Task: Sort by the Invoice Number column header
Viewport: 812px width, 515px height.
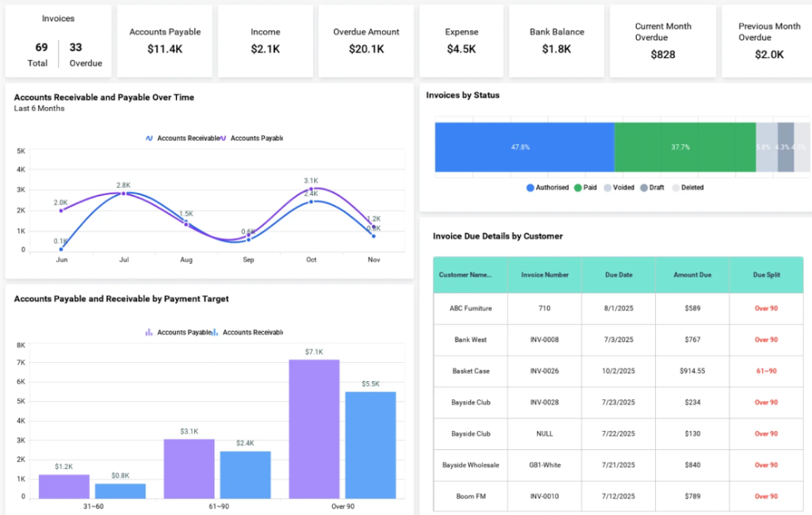Action: [x=545, y=275]
